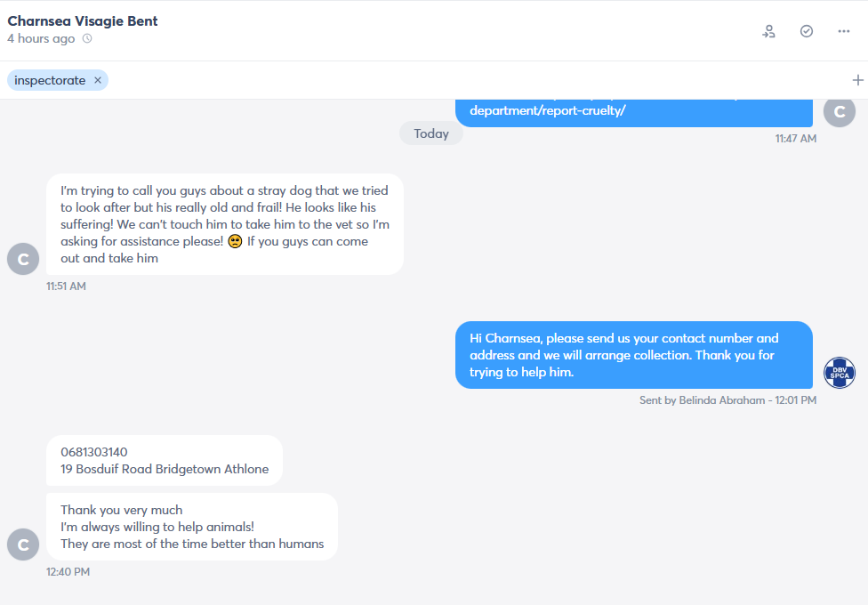
Task: Open the three-dot more options menu
Action: [x=844, y=31]
